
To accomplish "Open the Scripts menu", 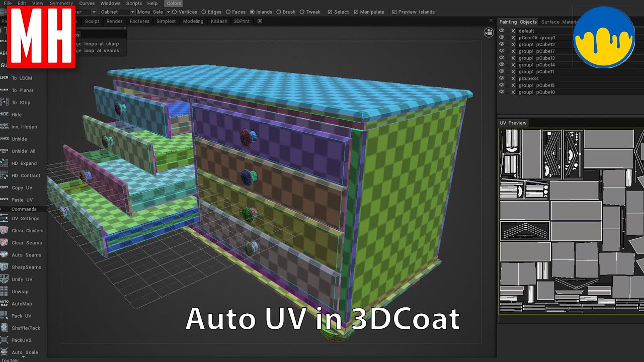I will (x=134, y=4).
